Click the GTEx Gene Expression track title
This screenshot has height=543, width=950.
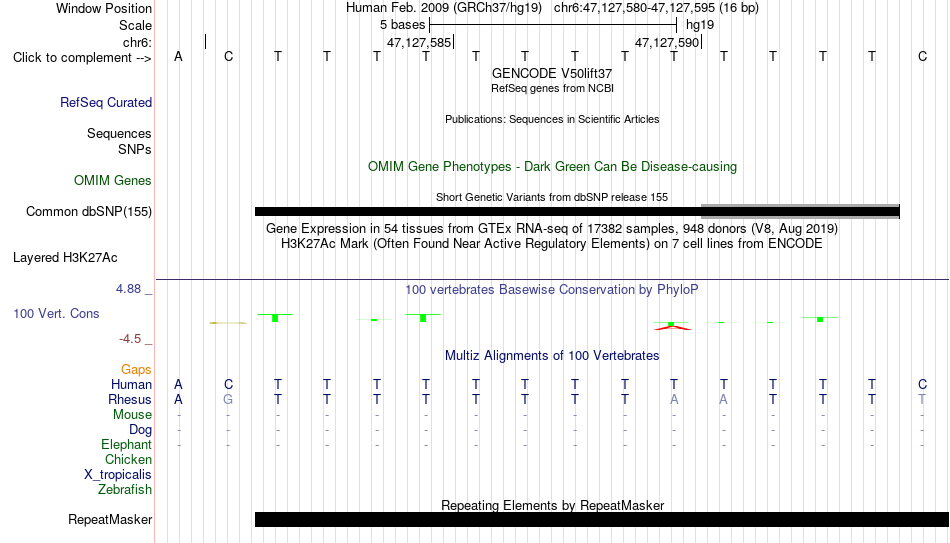click(552, 228)
